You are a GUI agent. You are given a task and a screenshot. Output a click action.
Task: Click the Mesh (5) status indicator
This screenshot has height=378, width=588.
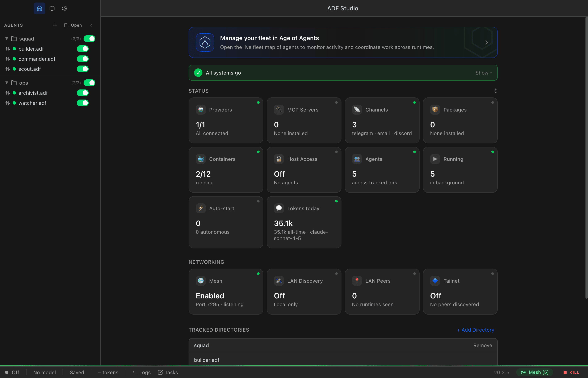pos(535,372)
